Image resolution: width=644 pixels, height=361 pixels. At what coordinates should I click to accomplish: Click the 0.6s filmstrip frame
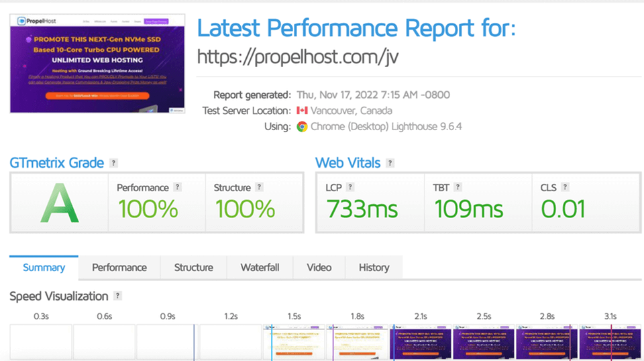pos(105,342)
